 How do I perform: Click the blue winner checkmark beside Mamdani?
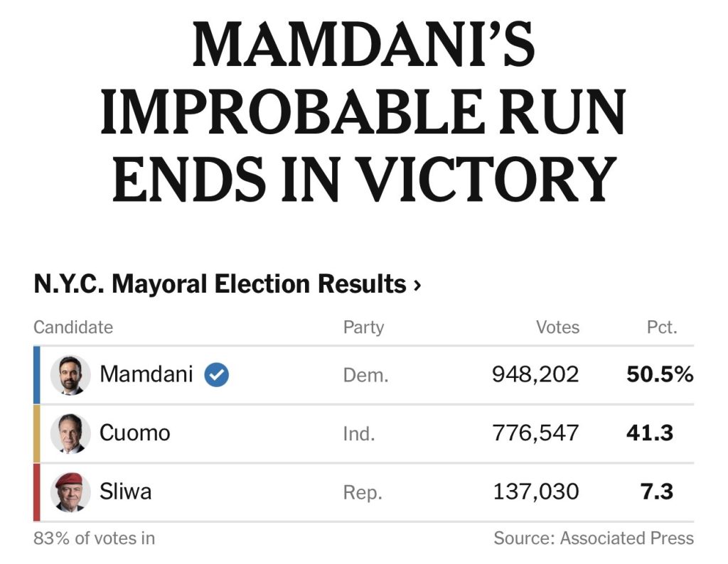(216, 374)
